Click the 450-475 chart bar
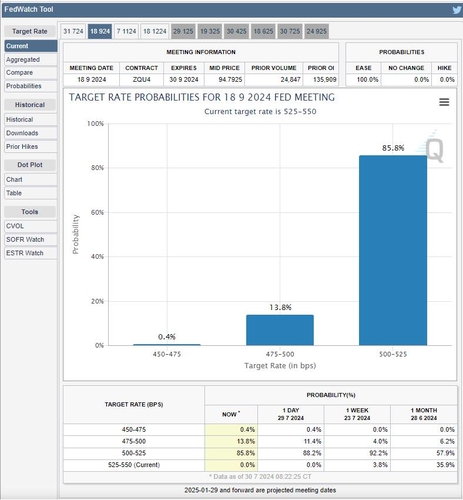The height and width of the screenshot is (500, 463). 167,345
